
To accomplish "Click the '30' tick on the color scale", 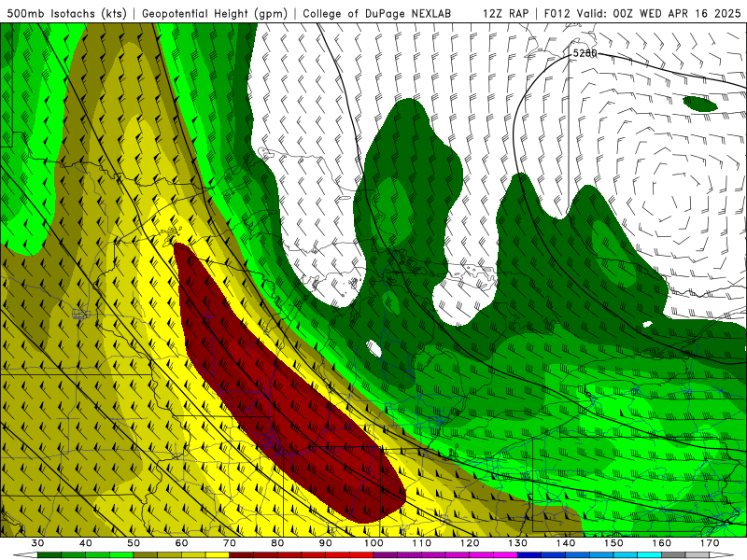I will (x=37, y=543).
